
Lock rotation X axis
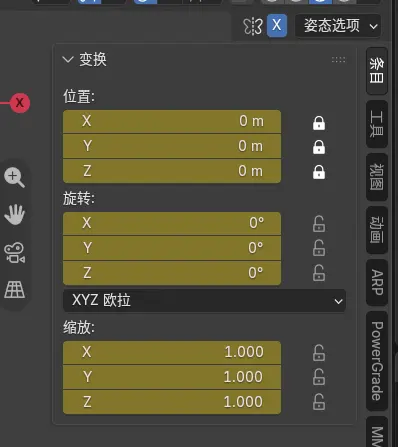click(319, 224)
